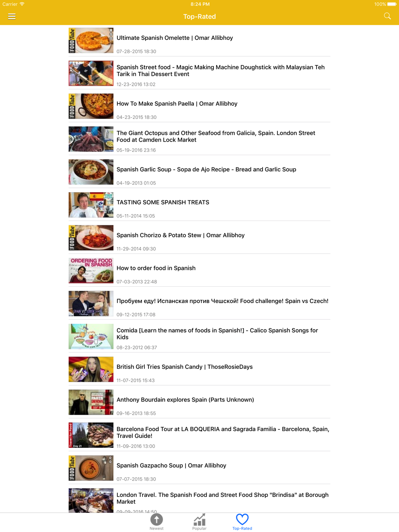Screen dimensions: 399x532
Task: Open the Spanish Street food thumbnail
Action: pyautogui.click(x=91, y=73)
